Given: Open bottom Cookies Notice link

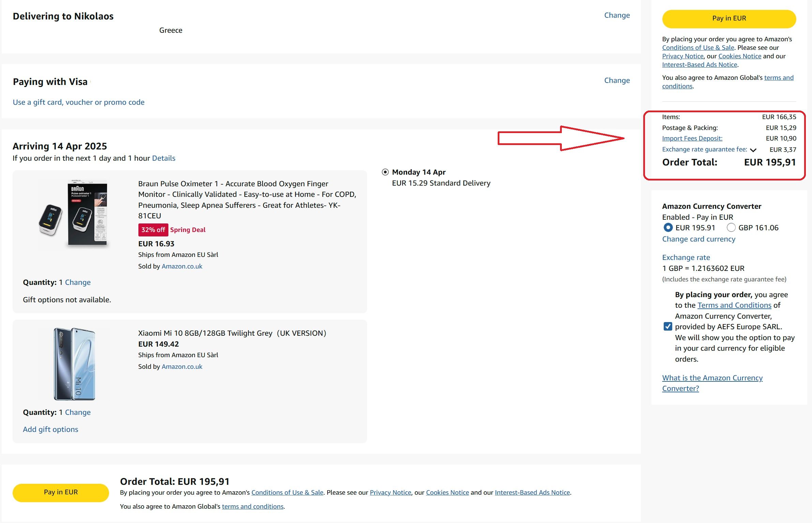Looking at the screenshot, I should tap(447, 493).
